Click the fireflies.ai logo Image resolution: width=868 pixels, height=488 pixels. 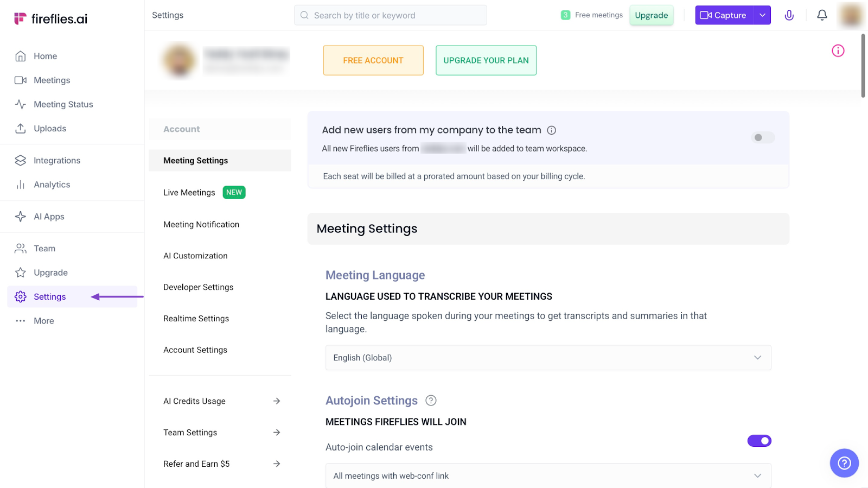point(50,18)
